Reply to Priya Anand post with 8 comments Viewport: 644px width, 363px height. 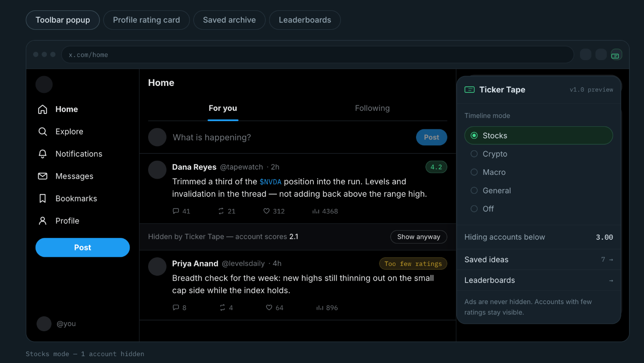(x=179, y=308)
